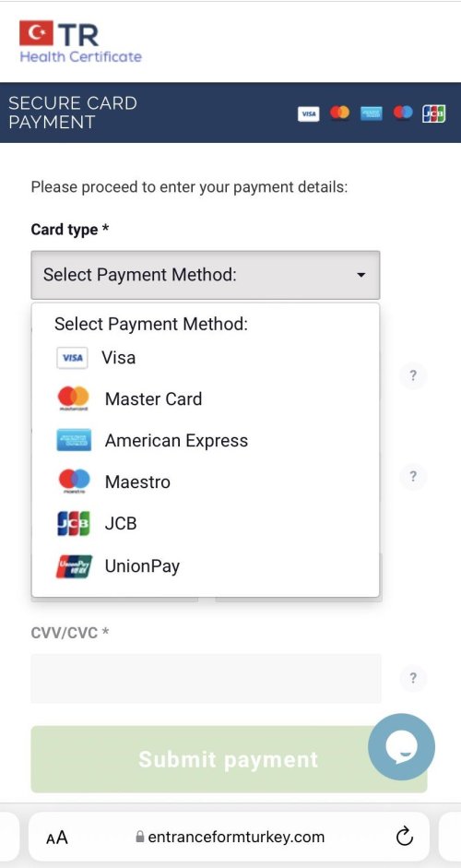This screenshot has height=868, width=461.
Task: Reload the page with the refresh icon
Action: click(405, 837)
